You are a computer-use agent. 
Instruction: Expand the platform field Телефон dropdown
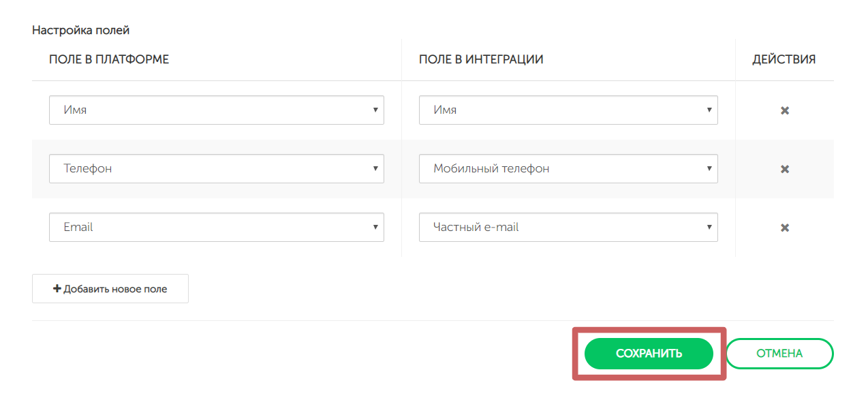tap(216, 168)
